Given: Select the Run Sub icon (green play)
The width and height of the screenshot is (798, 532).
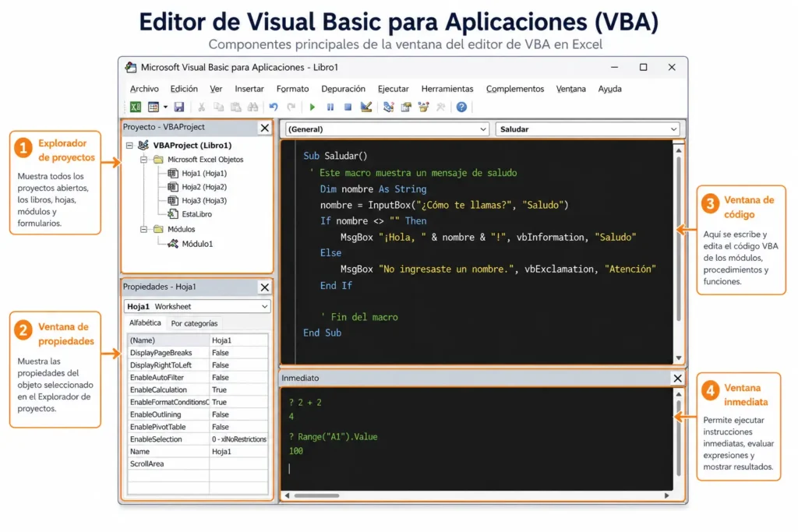Looking at the screenshot, I should tap(312, 107).
